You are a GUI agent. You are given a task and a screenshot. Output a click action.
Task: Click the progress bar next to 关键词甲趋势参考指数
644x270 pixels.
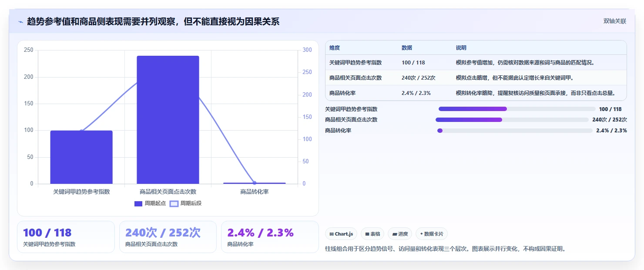point(517,109)
